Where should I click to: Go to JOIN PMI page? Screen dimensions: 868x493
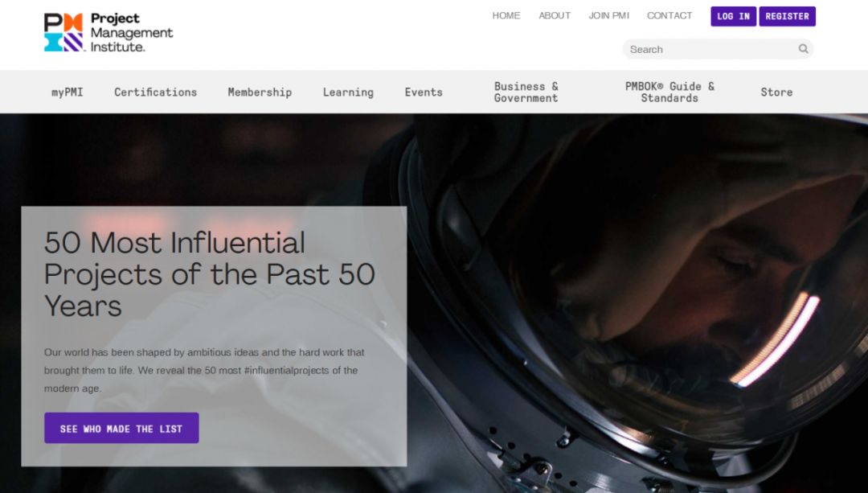(609, 15)
